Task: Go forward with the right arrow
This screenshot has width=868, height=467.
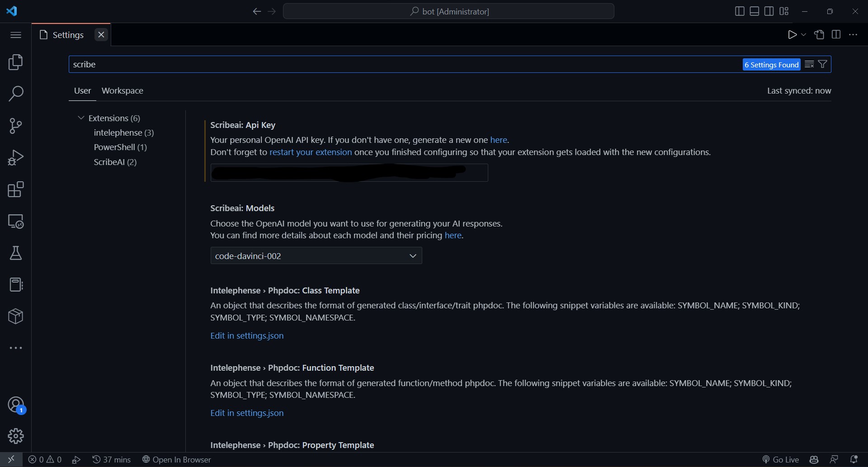Action: [x=272, y=11]
